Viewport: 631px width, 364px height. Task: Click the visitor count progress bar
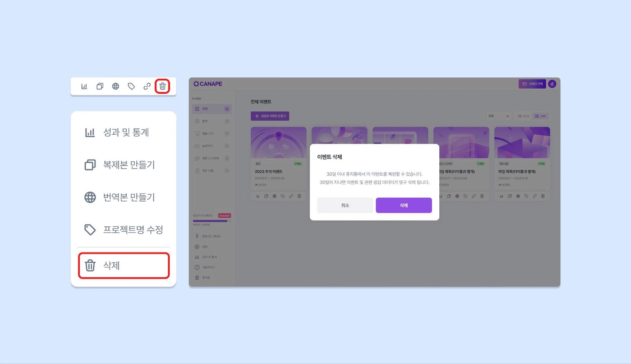tap(212, 221)
